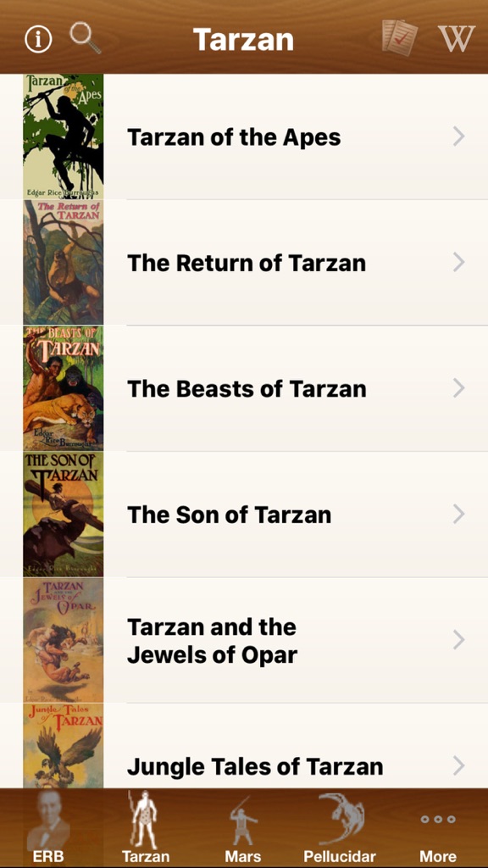Open search with the magnifying glass
488x868 pixels.
(x=86, y=37)
